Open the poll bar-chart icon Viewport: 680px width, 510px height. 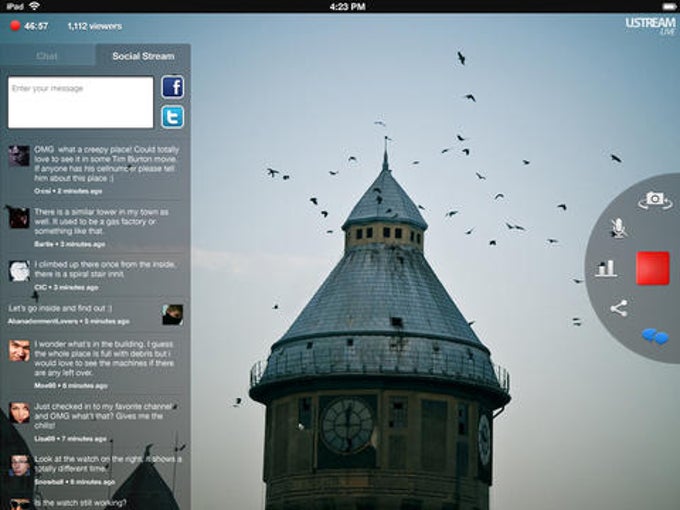tap(606, 268)
